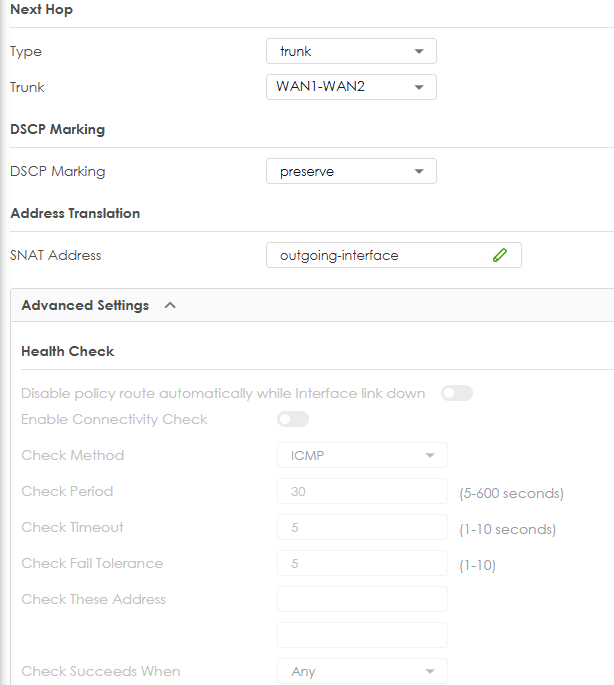Click the green pencil edit icon for SNAT Address
Screen dimensions: 614x685
point(500,255)
